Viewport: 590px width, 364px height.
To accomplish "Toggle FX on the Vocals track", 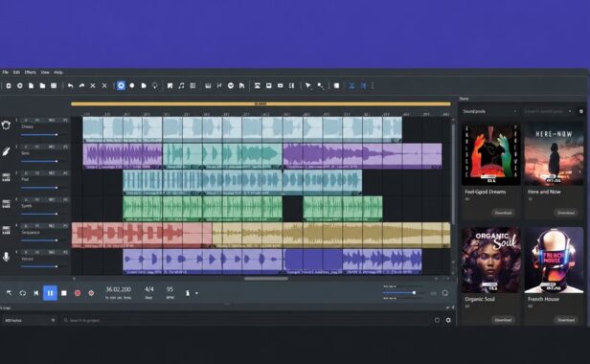I will coord(65,252).
